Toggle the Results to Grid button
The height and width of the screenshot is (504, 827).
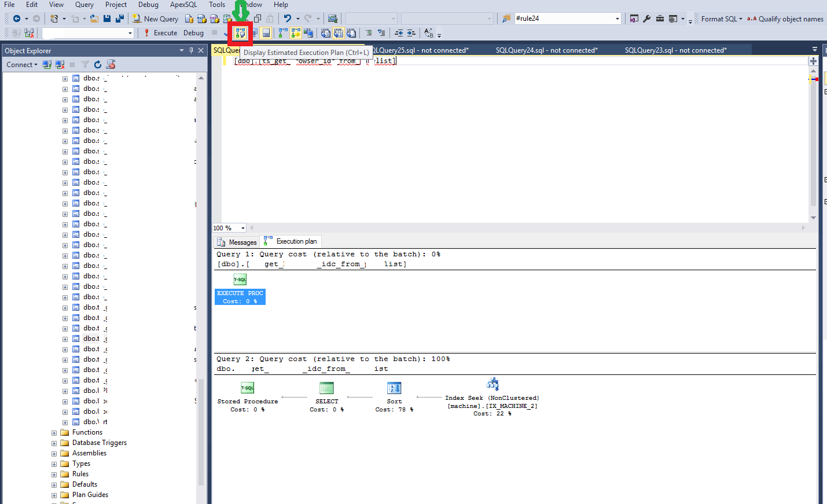point(339,33)
